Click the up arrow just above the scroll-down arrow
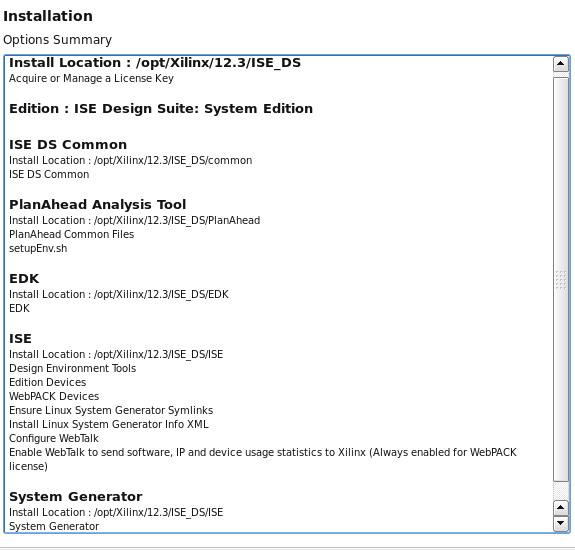This screenshot has width=575, height=550. [x=560, y=507]
